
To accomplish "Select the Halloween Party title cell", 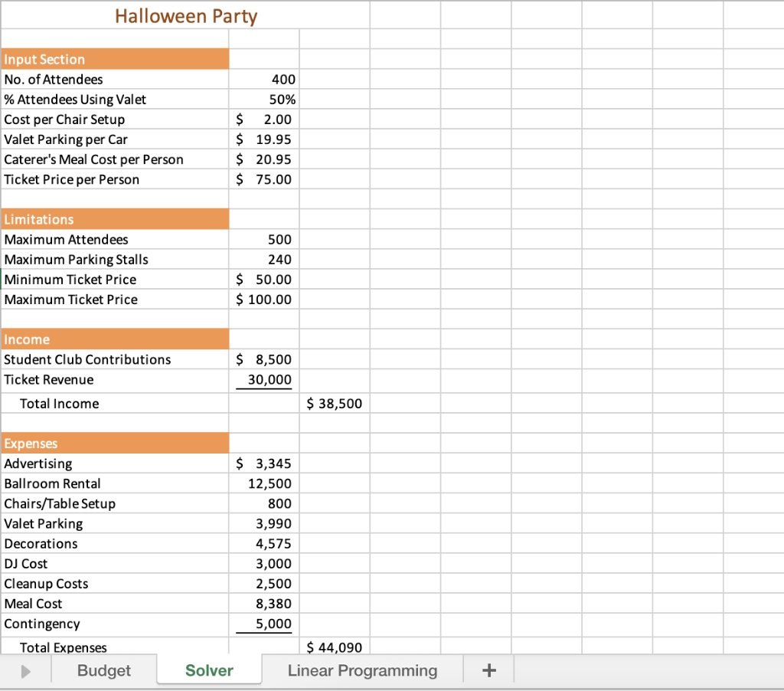I will [186, 15].
